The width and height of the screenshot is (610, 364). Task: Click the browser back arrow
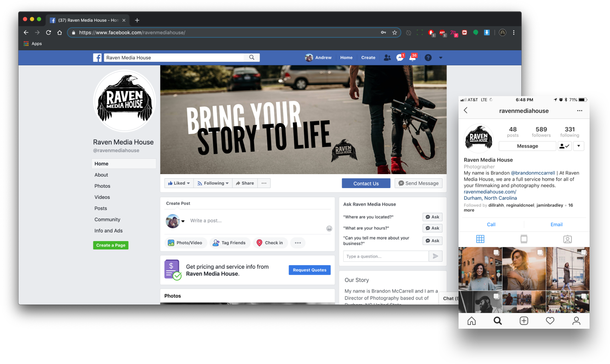click(x=26, y=32)
